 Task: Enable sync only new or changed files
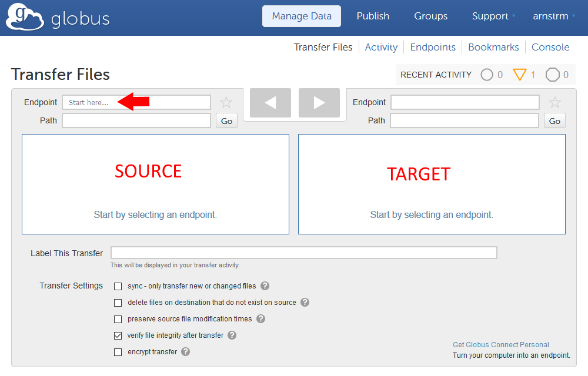click(118, 287)
